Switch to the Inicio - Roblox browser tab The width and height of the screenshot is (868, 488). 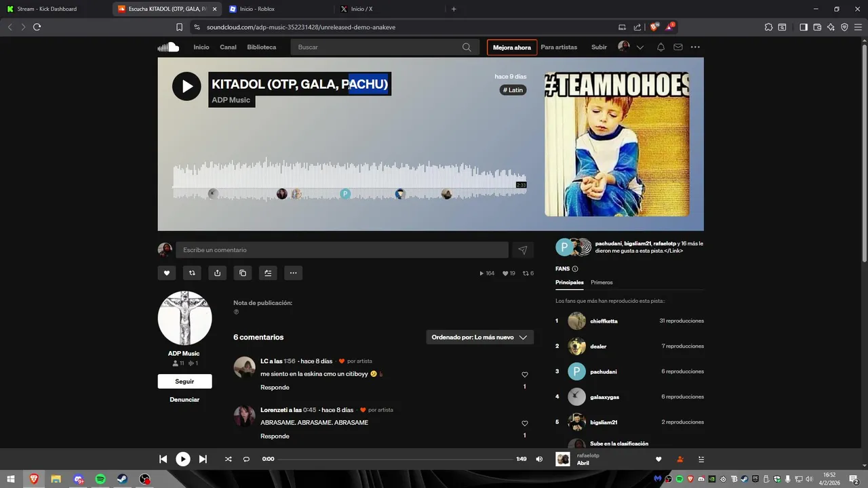(258, 9)
